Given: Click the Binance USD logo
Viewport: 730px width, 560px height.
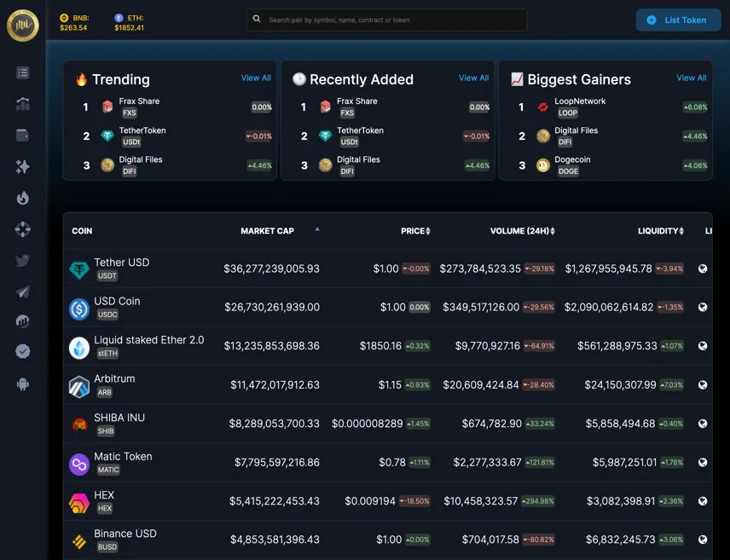Looking at the screenshot, I should tap(79, 541).
